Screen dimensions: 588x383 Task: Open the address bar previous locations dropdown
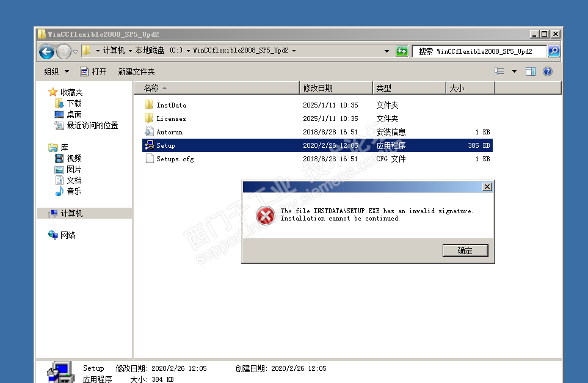pyautogui.click(x=387, y=51)
